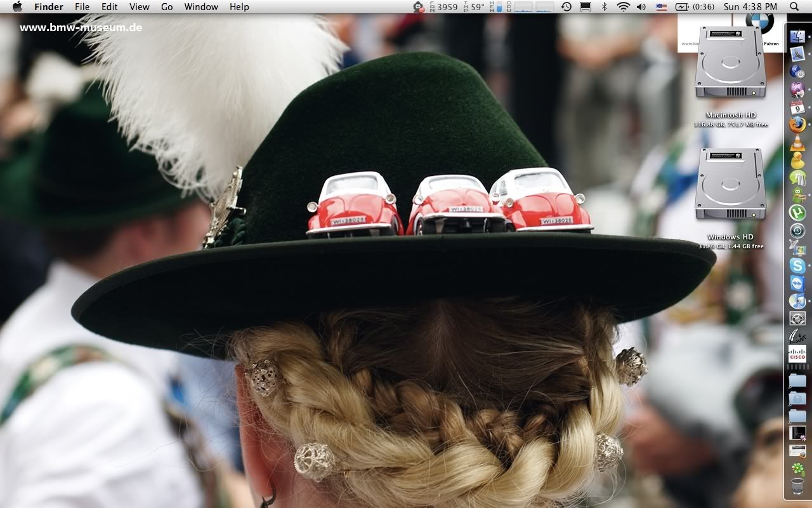Open the Trash in the Dock
This screenshot has height=508, width=812.
797,487
